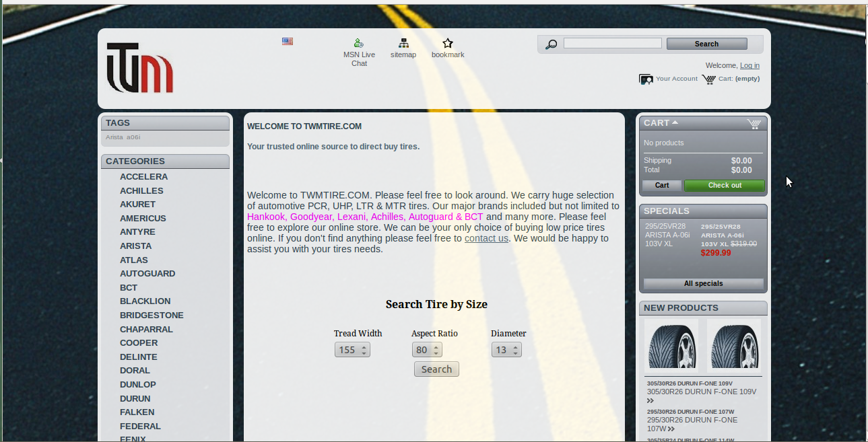Open MSN Live Chat icon

pos(359,43)
